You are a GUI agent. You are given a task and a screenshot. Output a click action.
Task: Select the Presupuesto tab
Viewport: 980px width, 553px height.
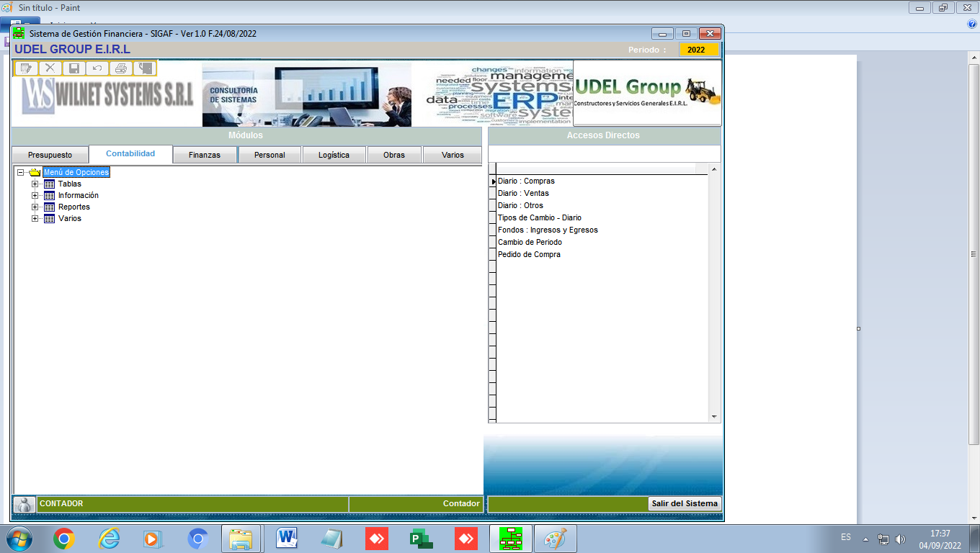coord(50,155)
